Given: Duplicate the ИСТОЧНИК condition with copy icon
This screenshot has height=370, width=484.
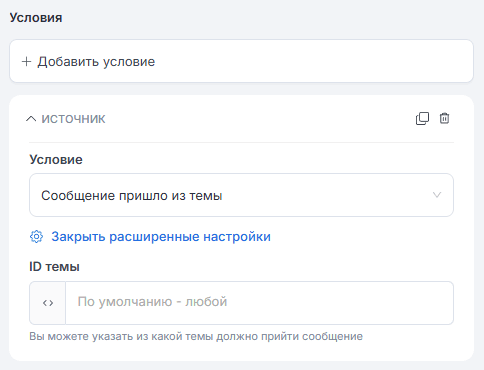Looking at the screenshot, I should pyautogui.click(x=422, y=118).
